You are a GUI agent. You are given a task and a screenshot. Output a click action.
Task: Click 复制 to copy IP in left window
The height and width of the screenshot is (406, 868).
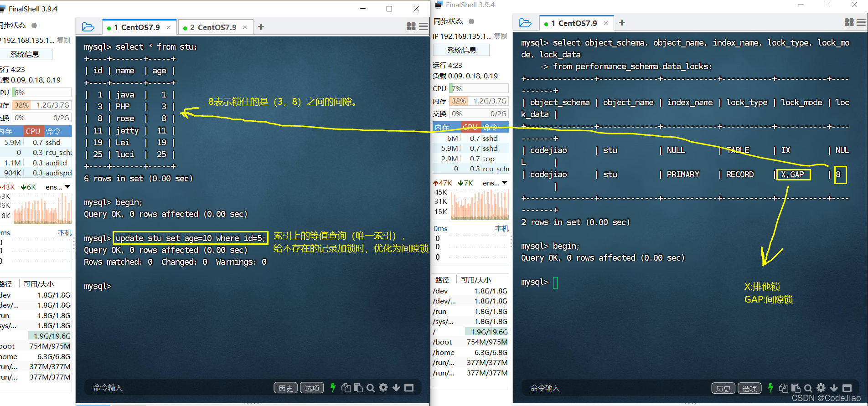(x=63, y=40)
